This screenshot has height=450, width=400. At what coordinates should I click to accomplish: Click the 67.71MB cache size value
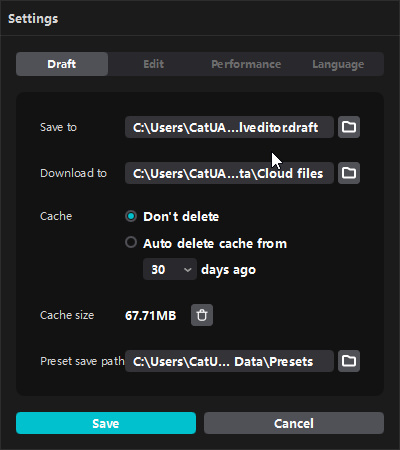[x=151, y=315]
